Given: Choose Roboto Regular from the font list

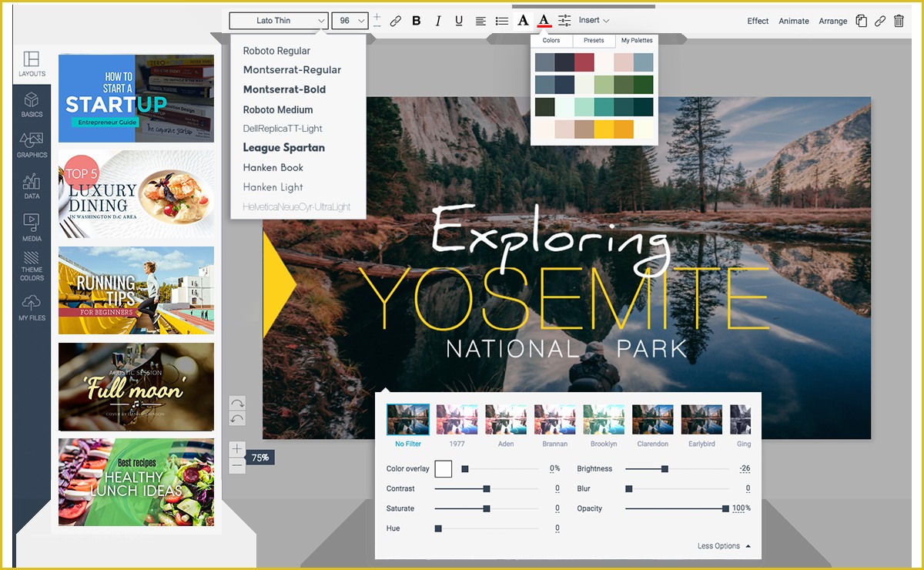Looking at the screenshot, I should (276, 51).
